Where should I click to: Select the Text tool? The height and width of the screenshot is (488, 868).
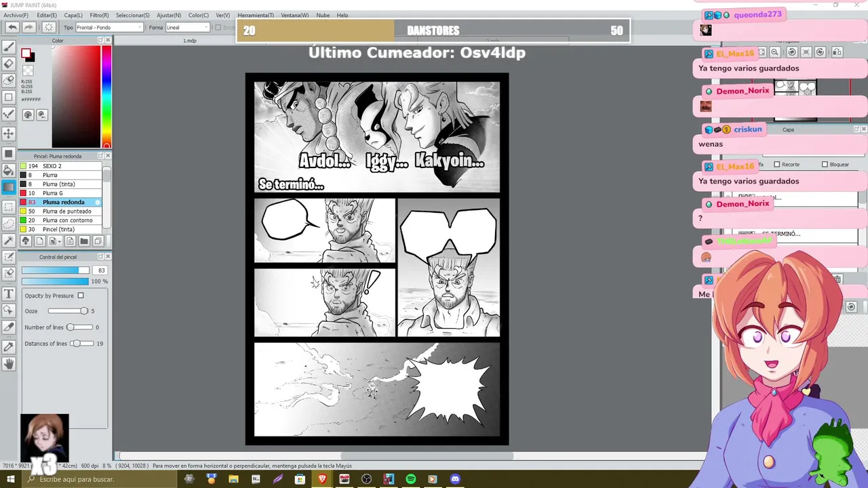pyautogui.click(x=9, y=293)
